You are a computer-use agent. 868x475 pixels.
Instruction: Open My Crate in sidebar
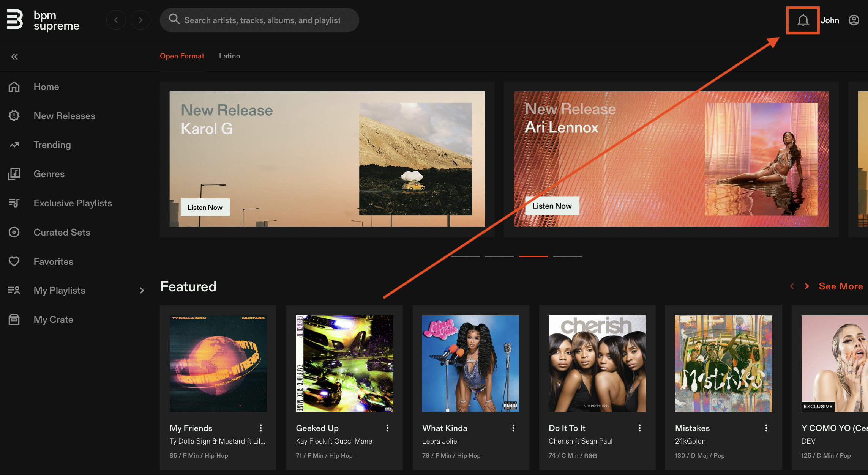pos(54,319)
